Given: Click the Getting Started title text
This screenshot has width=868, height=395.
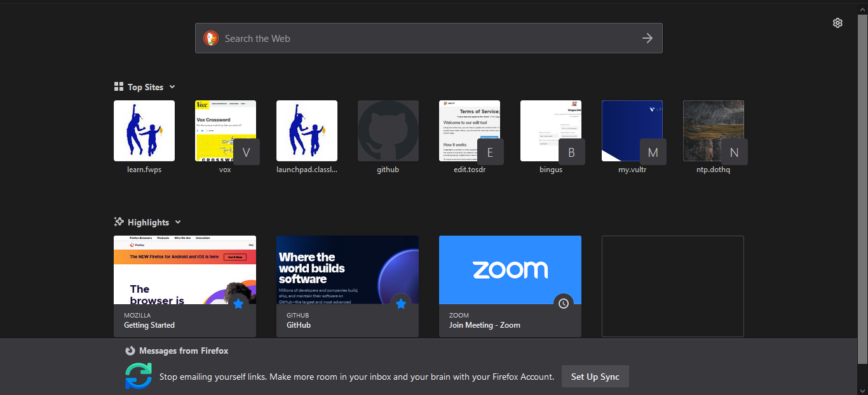Looking at the screenshot, I should pyautogui.click(x=149, y=325).
